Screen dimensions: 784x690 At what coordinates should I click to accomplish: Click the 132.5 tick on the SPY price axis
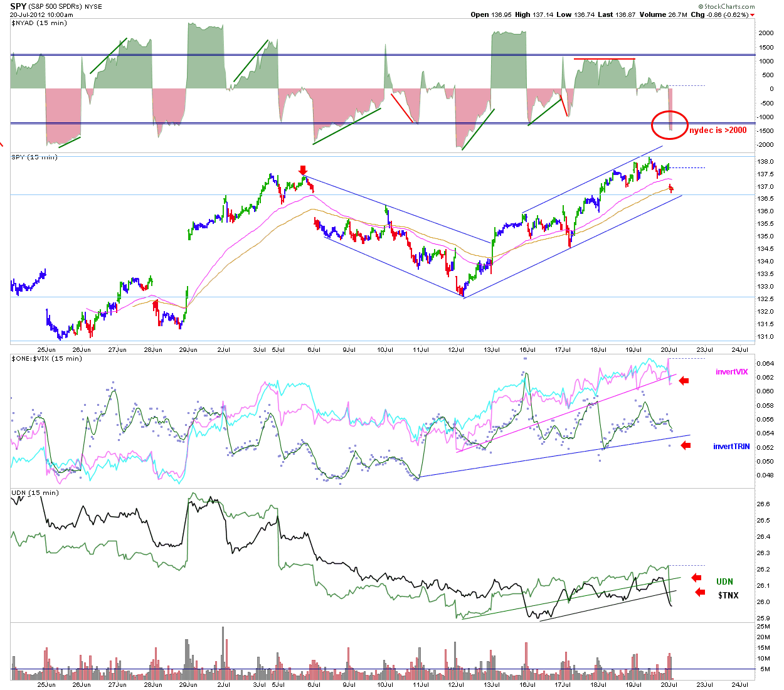coord(766,299)
